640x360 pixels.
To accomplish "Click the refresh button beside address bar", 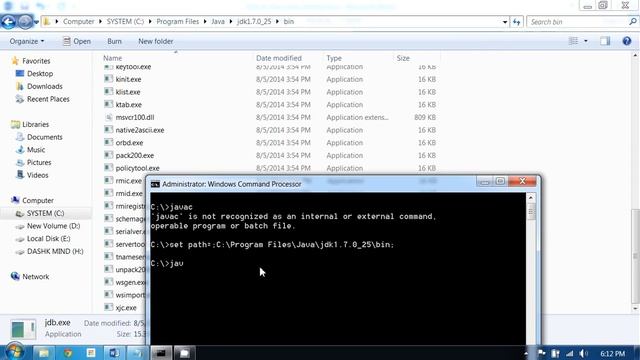I will point(517,22).
